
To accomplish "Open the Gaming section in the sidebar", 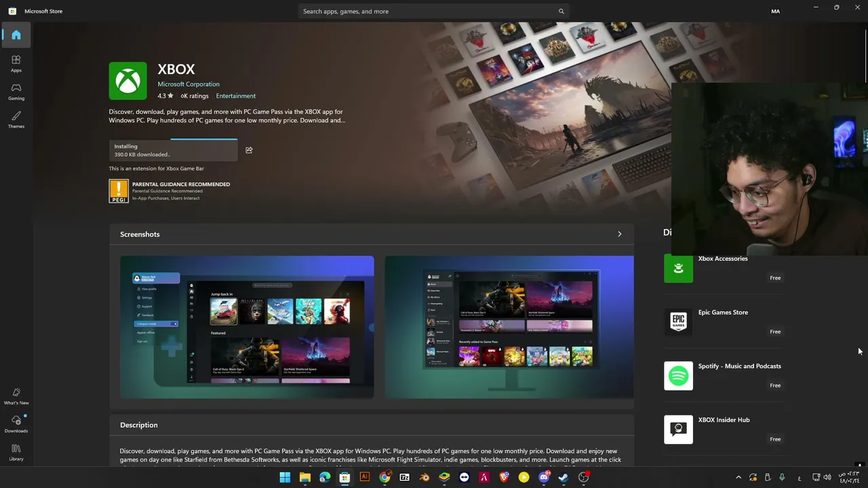I will point(16,91).
